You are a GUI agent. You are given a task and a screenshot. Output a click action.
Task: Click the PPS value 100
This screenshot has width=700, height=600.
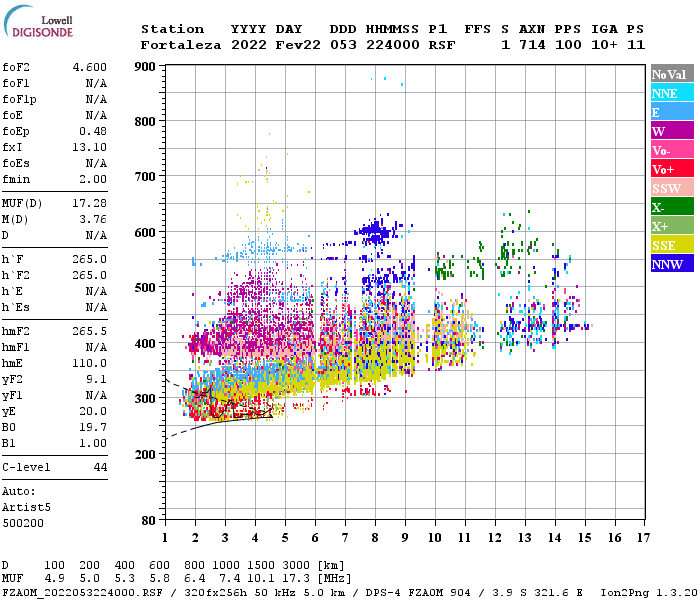tap(568, 46)
